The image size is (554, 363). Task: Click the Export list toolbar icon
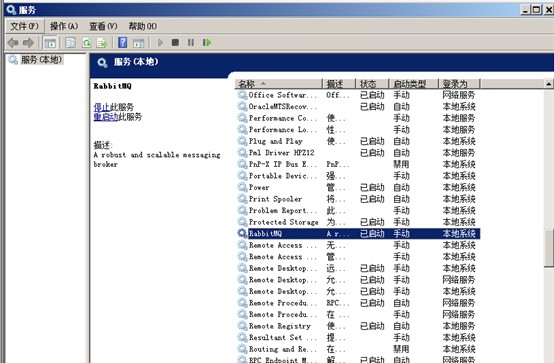coord(102,43)
